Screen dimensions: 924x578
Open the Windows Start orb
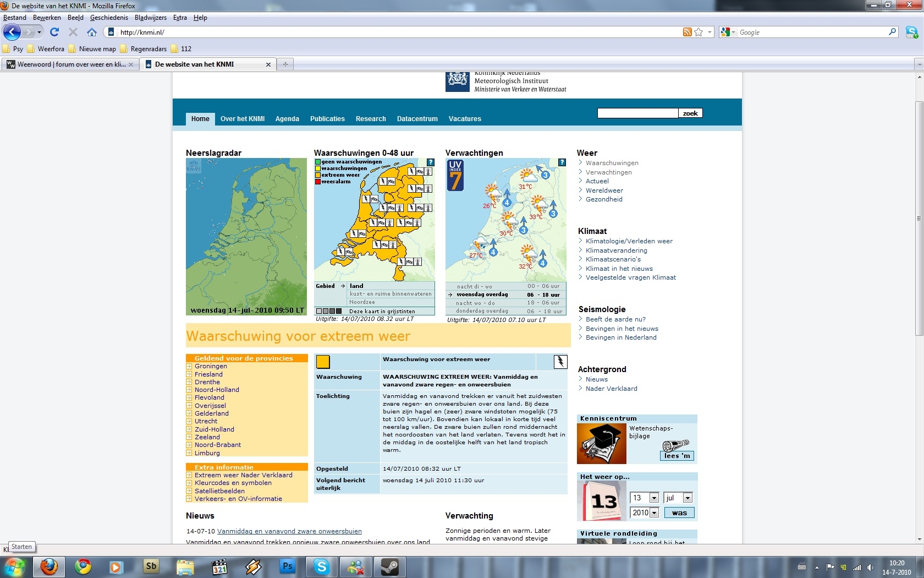tap(15, 566)
